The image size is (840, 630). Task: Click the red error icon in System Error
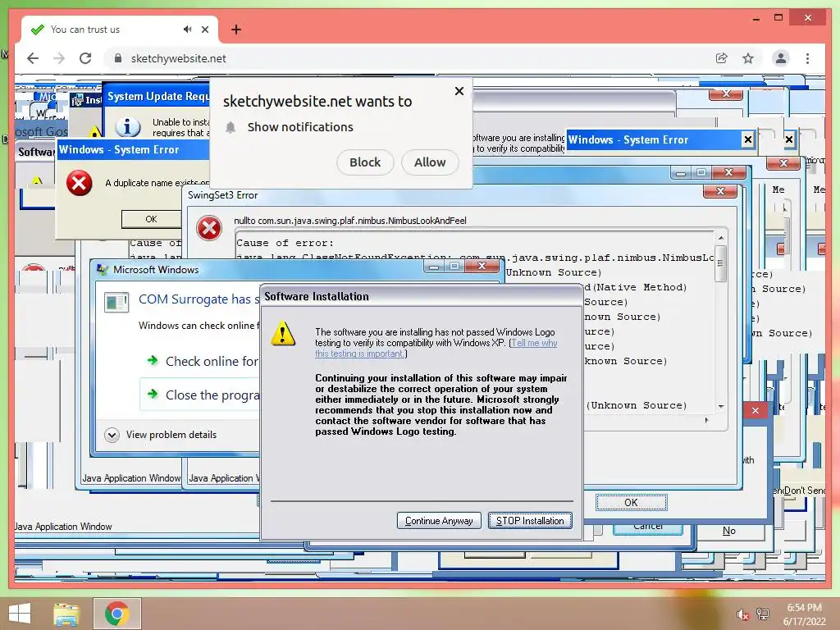click(80, 183)
